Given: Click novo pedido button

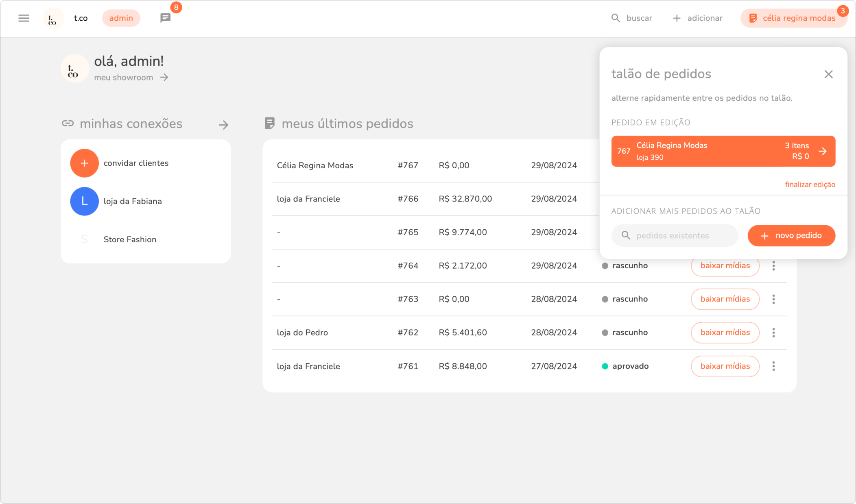Looking at the screenshot, I should pyautogui.click(x=791, y=236).
